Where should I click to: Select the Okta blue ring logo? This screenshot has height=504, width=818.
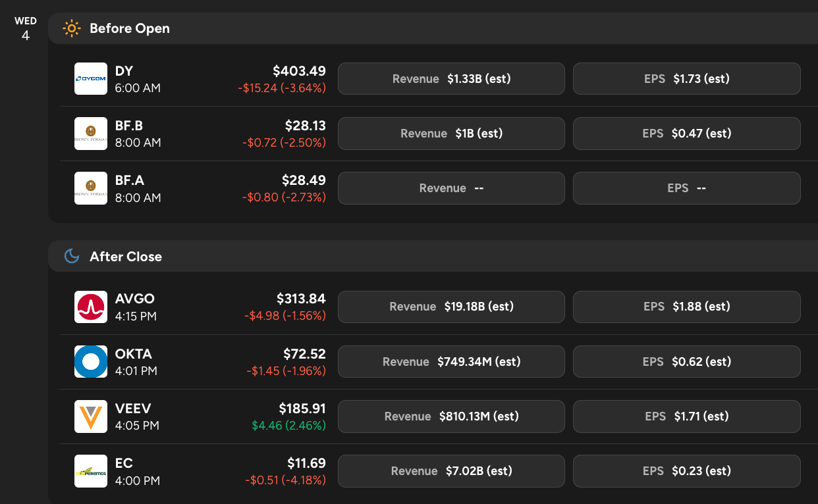click(x=91, y=362)
